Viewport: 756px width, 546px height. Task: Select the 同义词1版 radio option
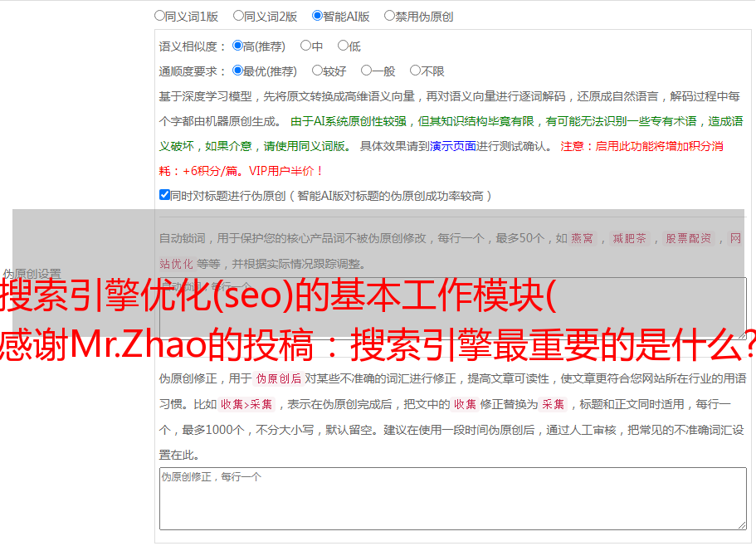pos(159,16)
